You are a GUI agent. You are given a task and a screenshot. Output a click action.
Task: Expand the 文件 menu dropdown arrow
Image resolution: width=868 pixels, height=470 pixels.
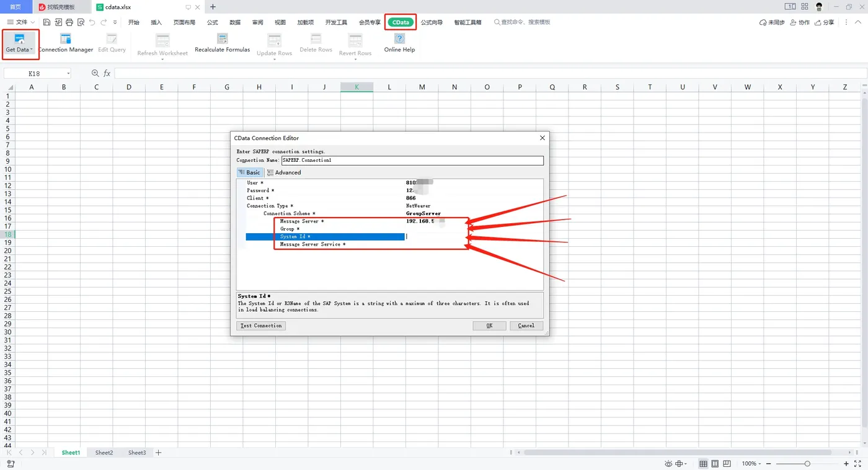point(33,22)
